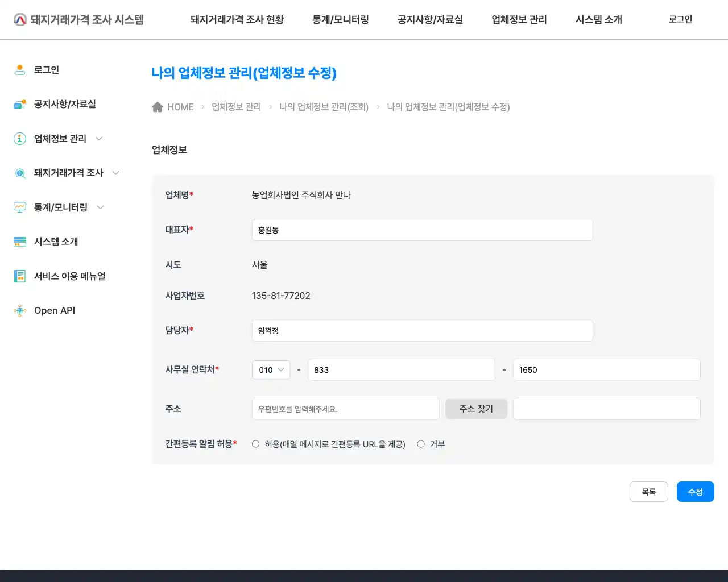Click the 시스템 소개 icon in sidebar
The width and height of the screenshot is (728, 582).
click(x=20, y=242)
